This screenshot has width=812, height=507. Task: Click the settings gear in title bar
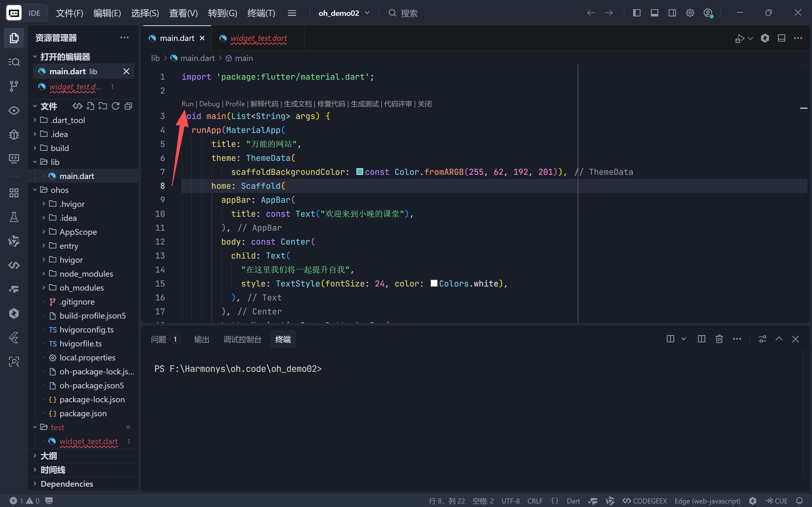coord(690,13)
